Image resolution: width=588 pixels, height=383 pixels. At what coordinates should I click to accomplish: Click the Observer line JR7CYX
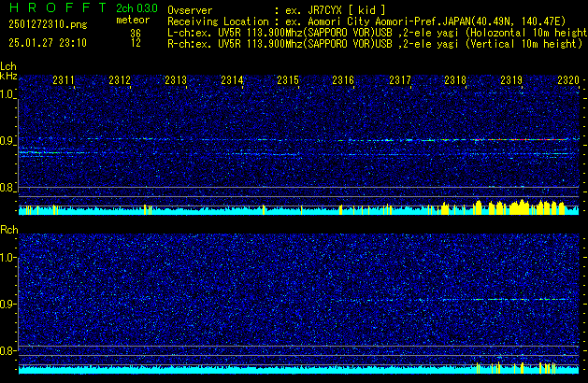coord(277,10)
